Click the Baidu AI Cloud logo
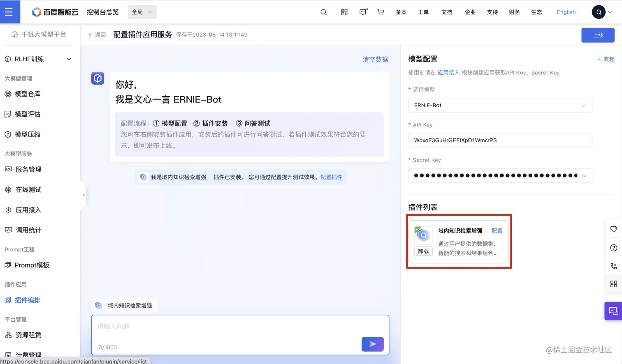 tap(55, 12)
